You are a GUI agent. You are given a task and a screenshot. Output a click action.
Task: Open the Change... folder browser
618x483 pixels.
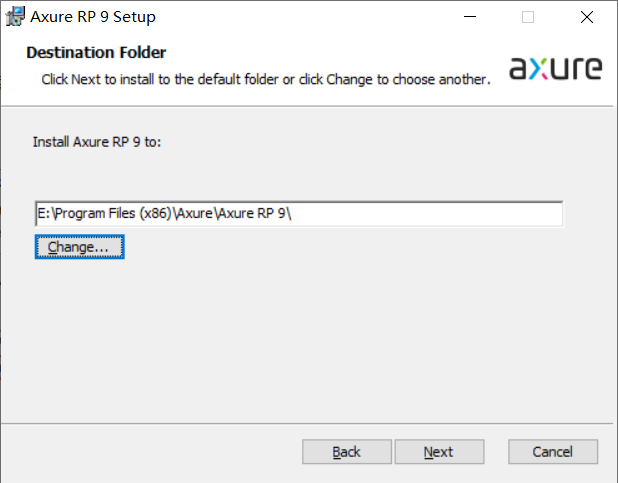click(x=80, y=247)
